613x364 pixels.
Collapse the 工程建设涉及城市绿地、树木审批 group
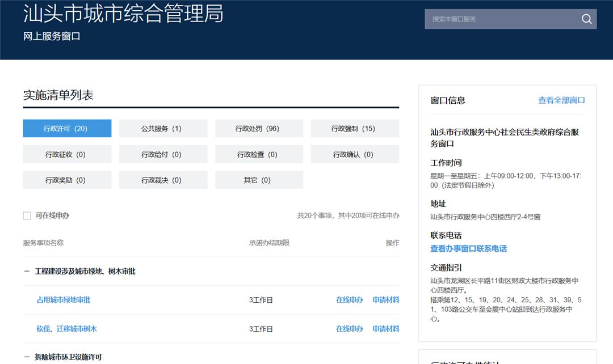27,271
